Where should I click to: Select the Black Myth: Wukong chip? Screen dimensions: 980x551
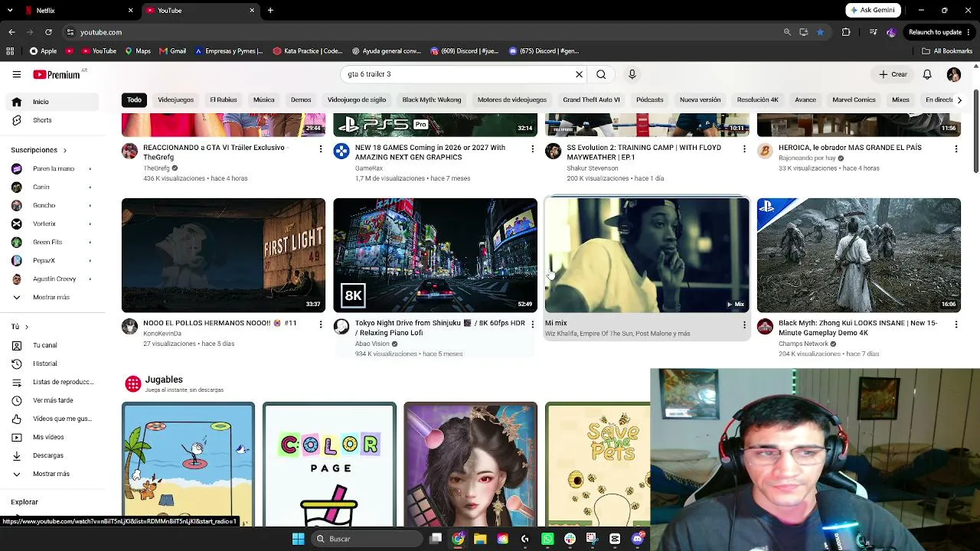431,100
